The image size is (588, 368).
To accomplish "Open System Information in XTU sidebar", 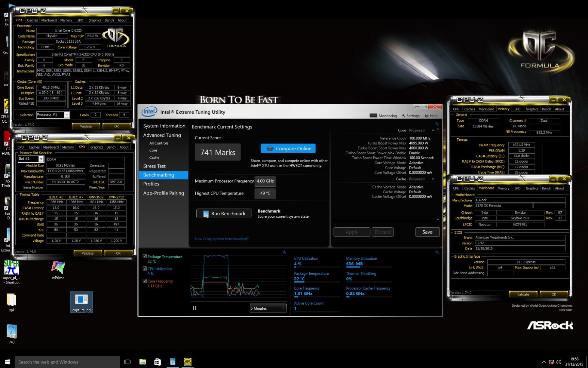I will (x=164, y=126).
